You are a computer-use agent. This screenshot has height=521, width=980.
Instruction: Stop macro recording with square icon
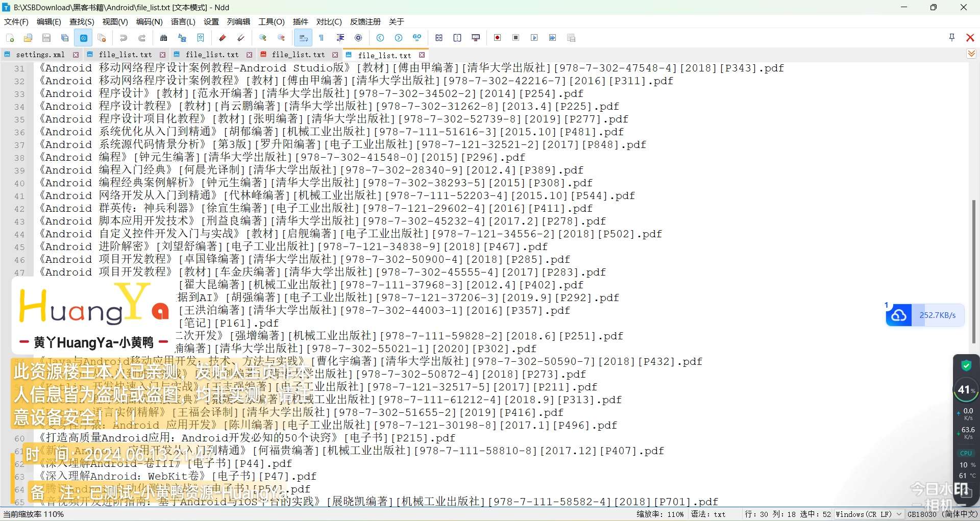click(516, 38)
